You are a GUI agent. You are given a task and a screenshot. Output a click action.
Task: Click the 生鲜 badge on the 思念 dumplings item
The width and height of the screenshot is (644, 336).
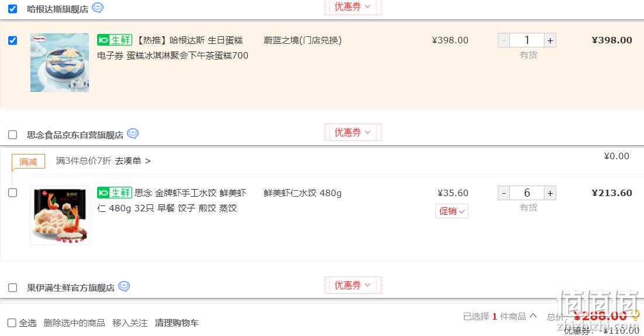pyautogui.click(x=115, y=193)
